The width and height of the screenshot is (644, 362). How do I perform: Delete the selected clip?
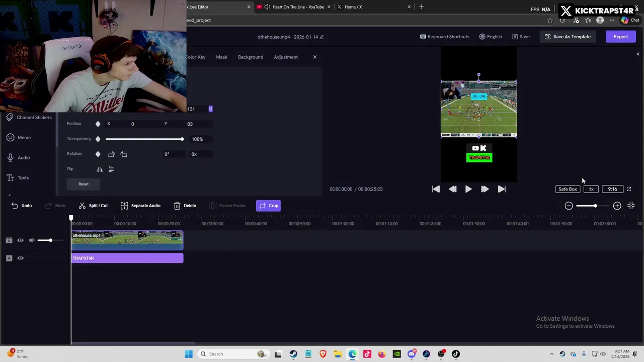pyautogui.click(x=185, y=206)
